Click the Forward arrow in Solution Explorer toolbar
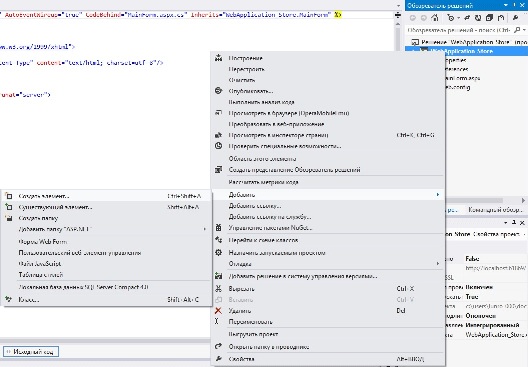Image resolution: width=528 pixels, height=367 pixels. tap(424, 18)
